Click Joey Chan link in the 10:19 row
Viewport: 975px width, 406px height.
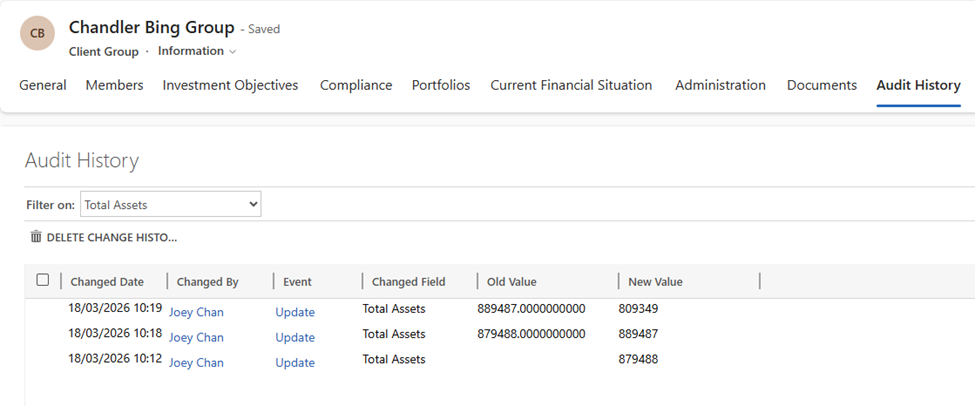tap(196, 312)
